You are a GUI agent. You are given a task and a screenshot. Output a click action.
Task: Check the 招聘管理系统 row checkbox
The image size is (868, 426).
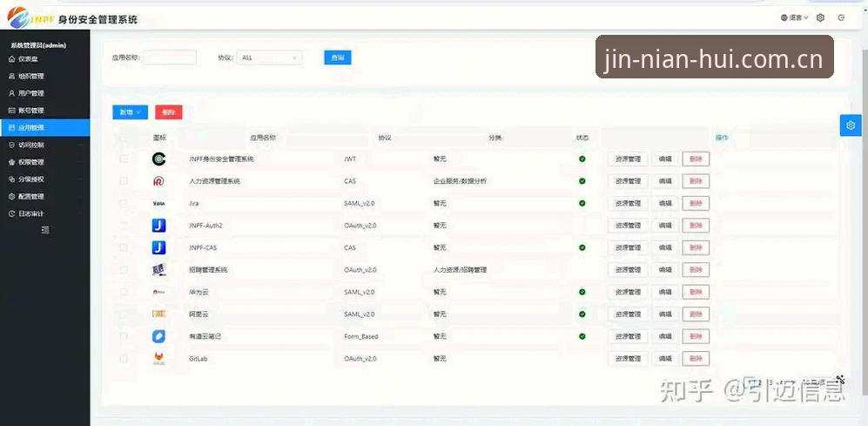[x=124, y=270]
